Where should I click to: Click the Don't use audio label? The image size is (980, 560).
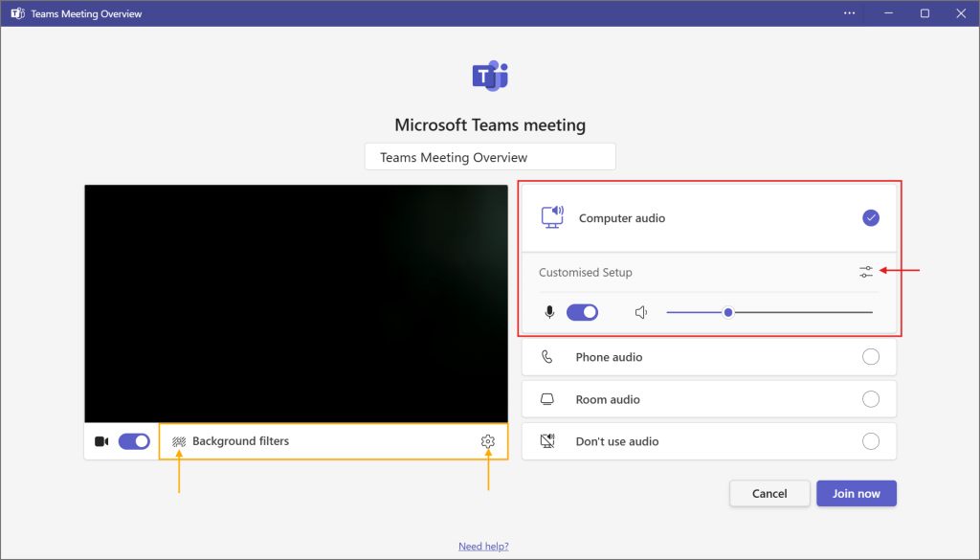617,442
